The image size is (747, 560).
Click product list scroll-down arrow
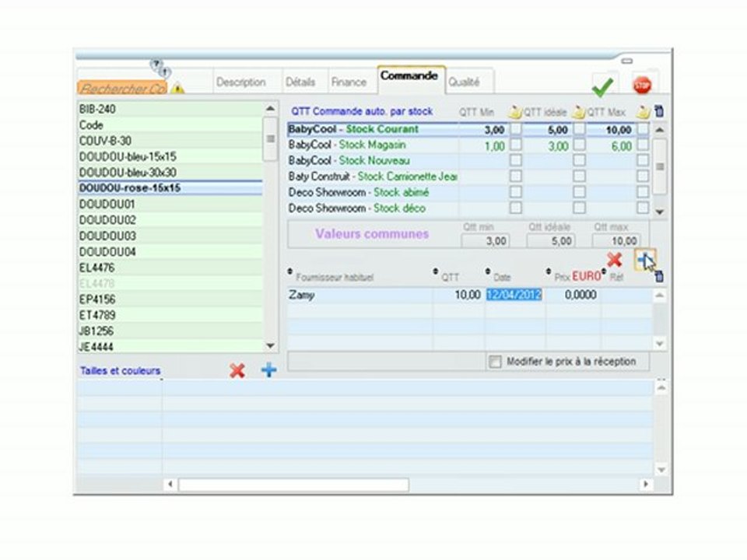270,345
